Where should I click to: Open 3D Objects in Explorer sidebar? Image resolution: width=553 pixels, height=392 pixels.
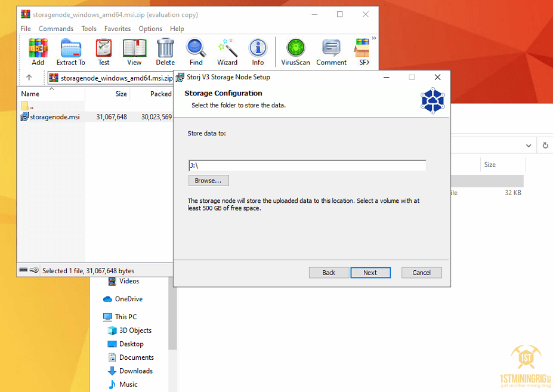point(130,331)
